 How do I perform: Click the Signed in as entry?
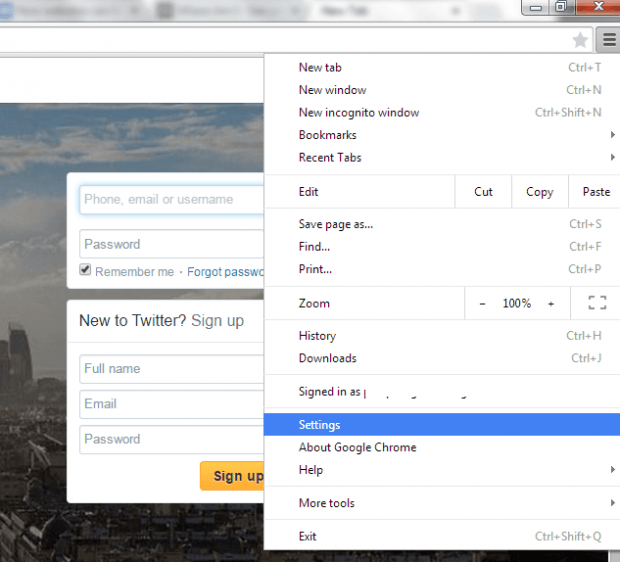(x=442, y=392)
